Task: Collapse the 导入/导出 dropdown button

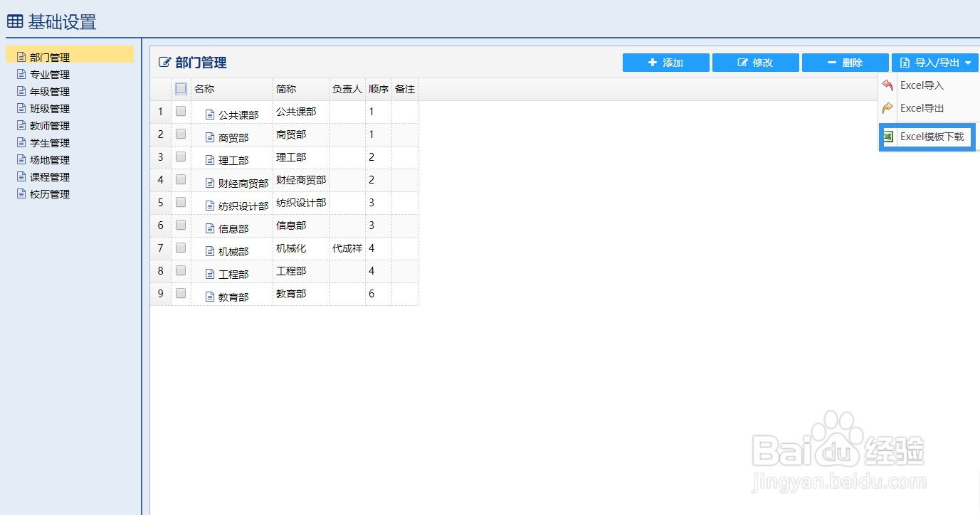Action: [935, 63]
